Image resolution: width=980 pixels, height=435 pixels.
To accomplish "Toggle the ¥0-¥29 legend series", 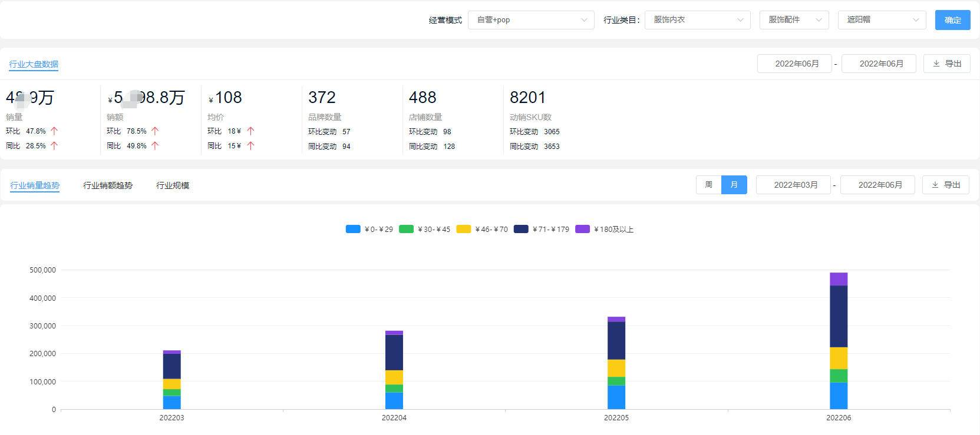I will tap(369, 230).
